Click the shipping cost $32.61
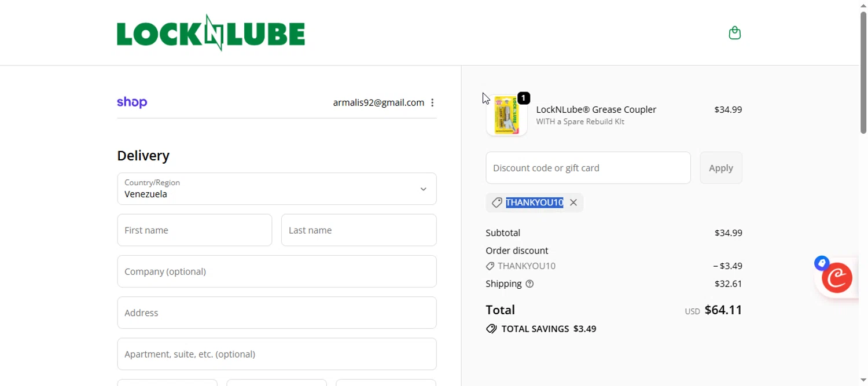868x386 pixels. coord(728,284)
